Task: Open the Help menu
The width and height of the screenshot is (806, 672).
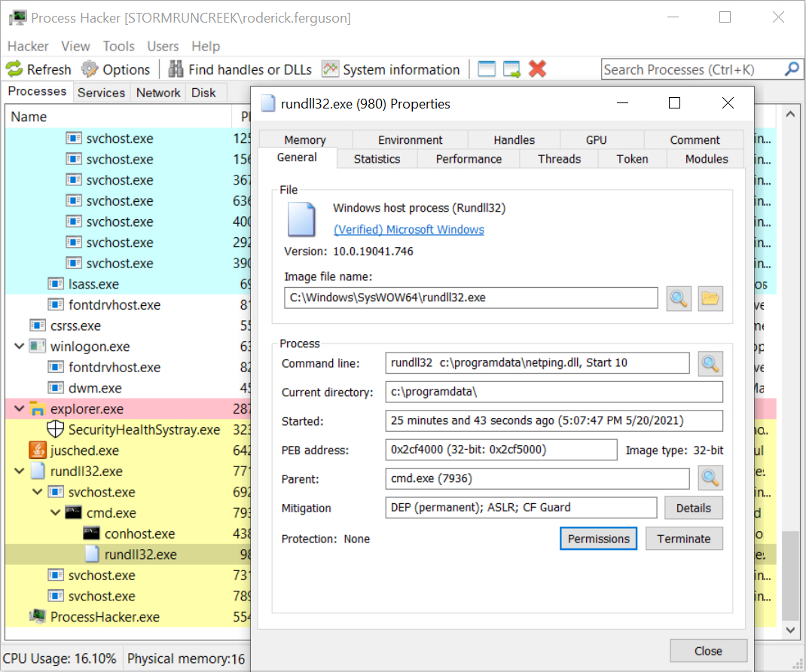Action: click(206, 46)
